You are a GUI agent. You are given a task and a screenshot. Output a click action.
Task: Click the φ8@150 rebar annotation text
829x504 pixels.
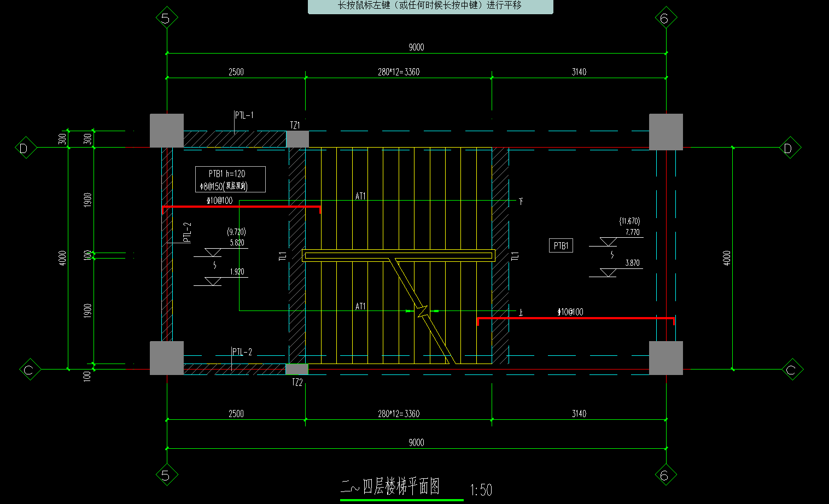click(x=223, y=186)
